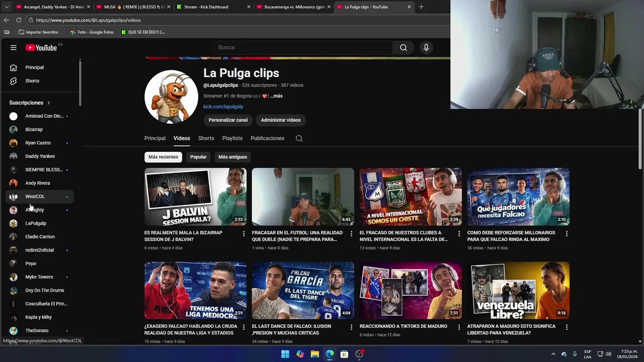Click Personalizar canal button
644x362 pixels.
click(228, 120)
